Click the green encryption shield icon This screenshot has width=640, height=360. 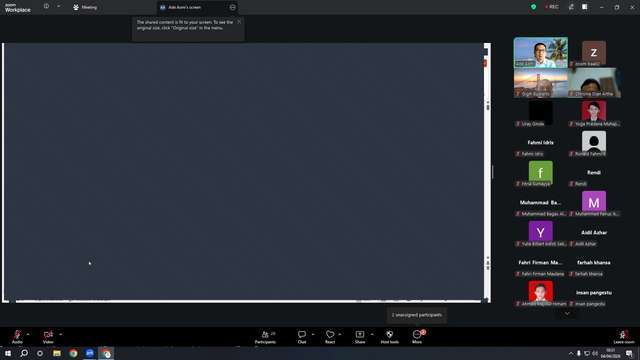click(x=533, y=7)
